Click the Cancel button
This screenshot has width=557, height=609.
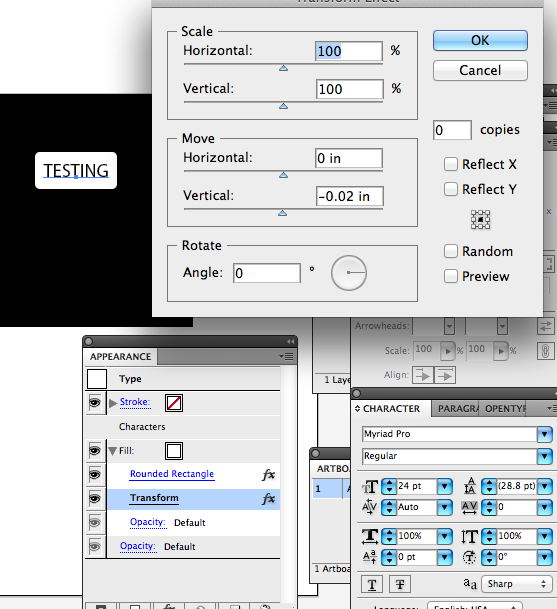(x=480, y=70)
